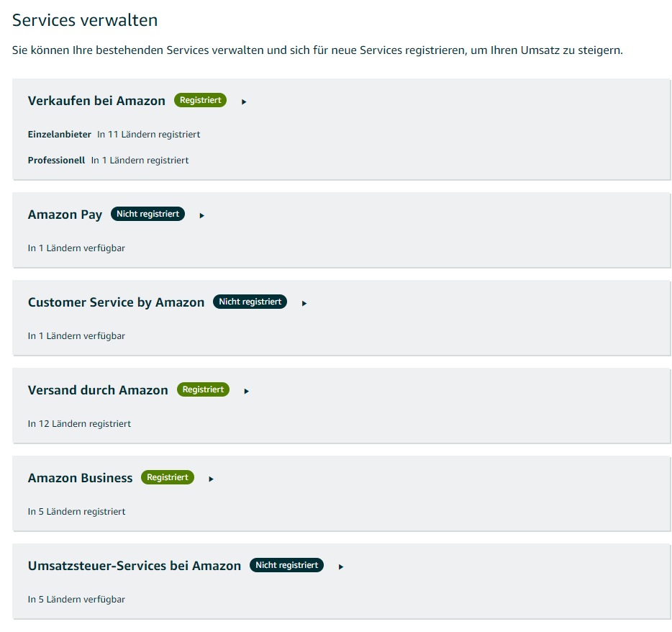
Task: Click the Registriert badge beside Verkaufen bei Amazon
Action: point(200,100)
